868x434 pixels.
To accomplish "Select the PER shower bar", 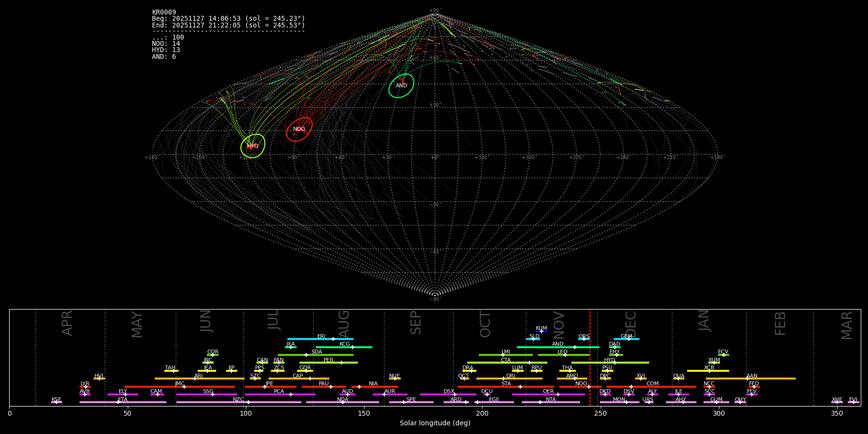I will (x=328, y=363).
